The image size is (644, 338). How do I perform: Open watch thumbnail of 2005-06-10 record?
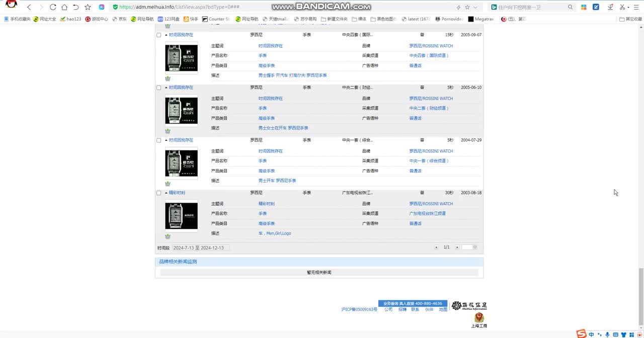[181, 111]
